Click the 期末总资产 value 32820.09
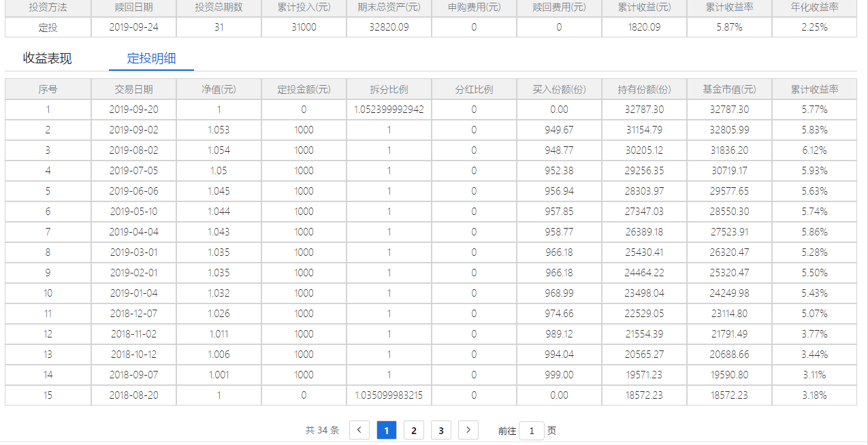Screen dimensions: 868x445 389,27
